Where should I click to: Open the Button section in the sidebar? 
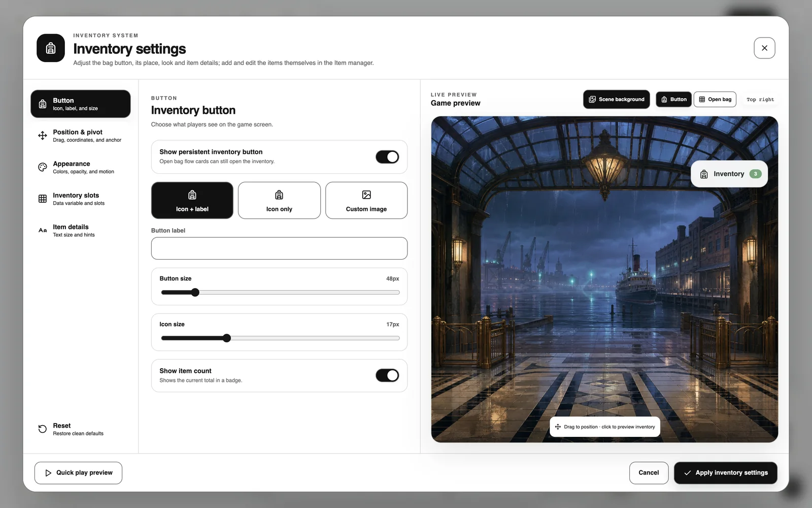tap(81, 104)
